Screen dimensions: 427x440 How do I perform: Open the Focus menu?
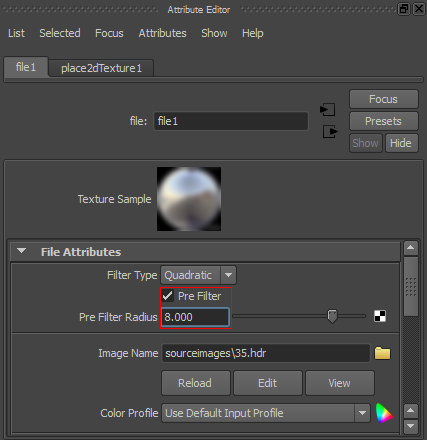pos(109,33)
